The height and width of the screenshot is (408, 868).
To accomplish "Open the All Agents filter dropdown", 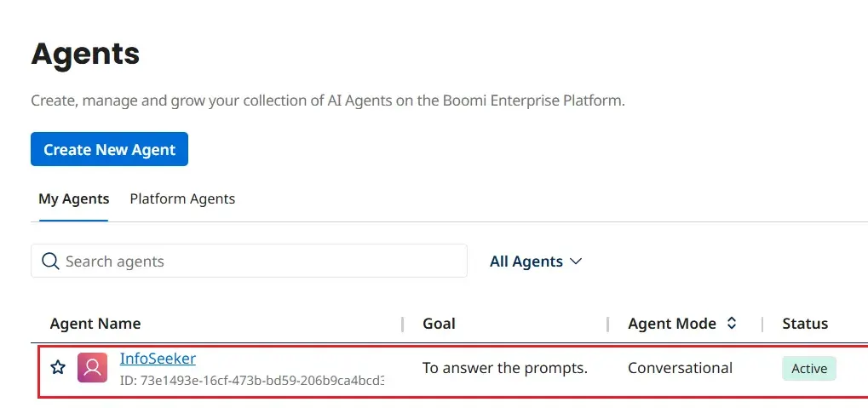I will click(535, 261).
